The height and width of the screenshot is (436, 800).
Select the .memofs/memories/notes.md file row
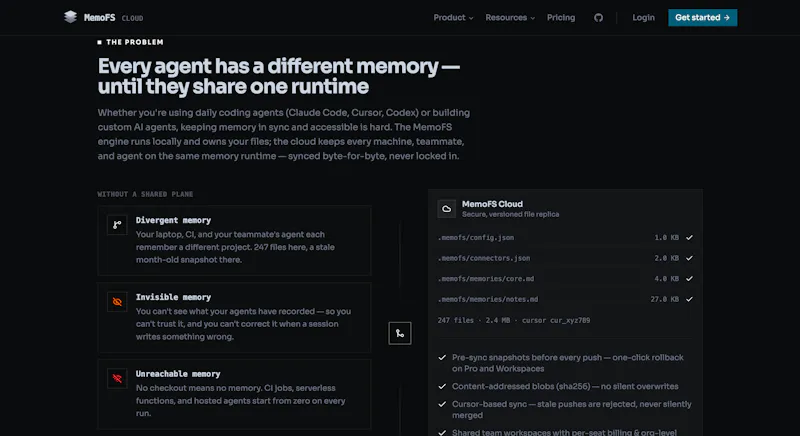565,299
